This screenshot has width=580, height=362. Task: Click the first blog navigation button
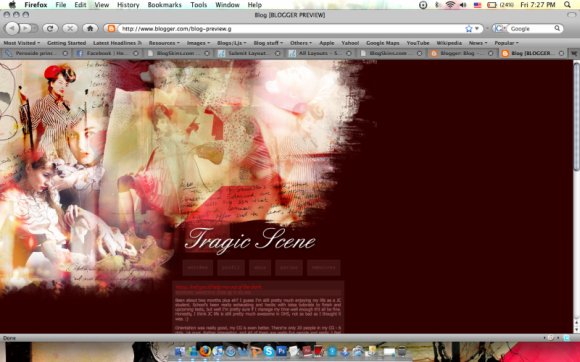pyautogui.click(x=198, y=268)
